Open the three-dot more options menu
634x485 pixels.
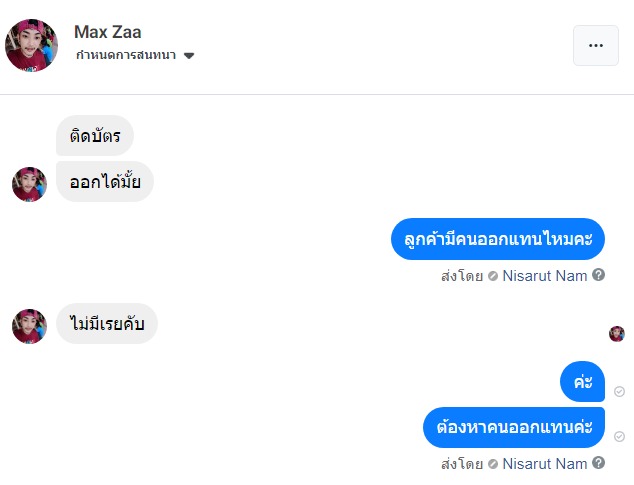[595, 45]
